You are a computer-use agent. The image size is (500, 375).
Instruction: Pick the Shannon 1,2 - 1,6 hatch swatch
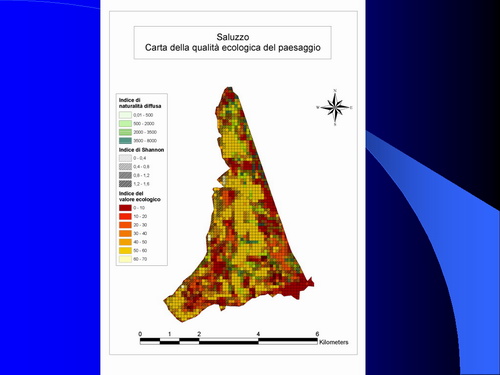click(x=125, y=184)
